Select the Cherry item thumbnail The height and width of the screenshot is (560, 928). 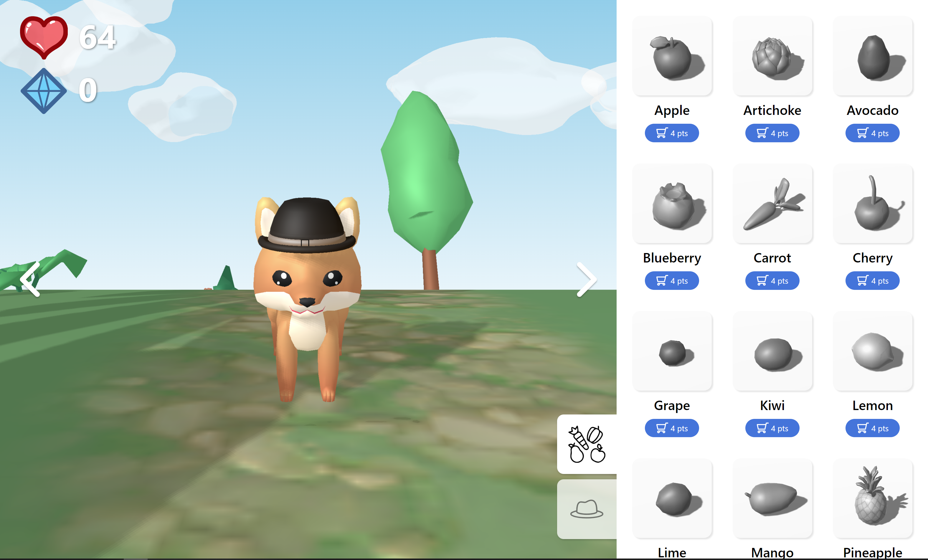(873, 203)
